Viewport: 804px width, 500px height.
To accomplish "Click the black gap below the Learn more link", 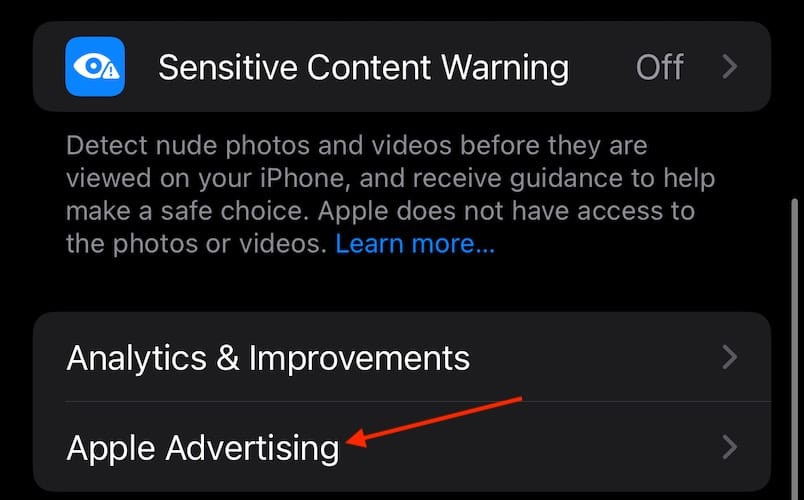I will tap(402, 285).
